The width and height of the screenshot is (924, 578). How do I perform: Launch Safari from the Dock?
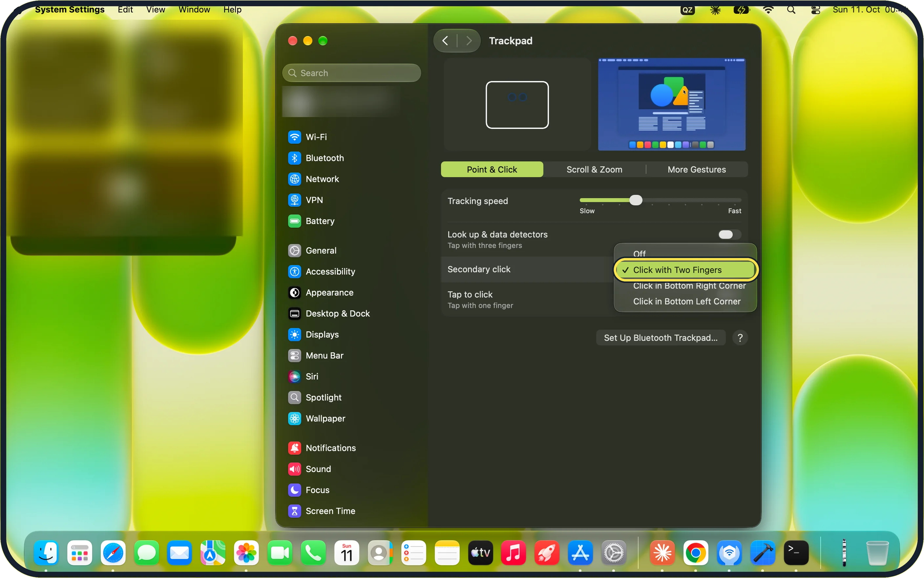point(113,552)
